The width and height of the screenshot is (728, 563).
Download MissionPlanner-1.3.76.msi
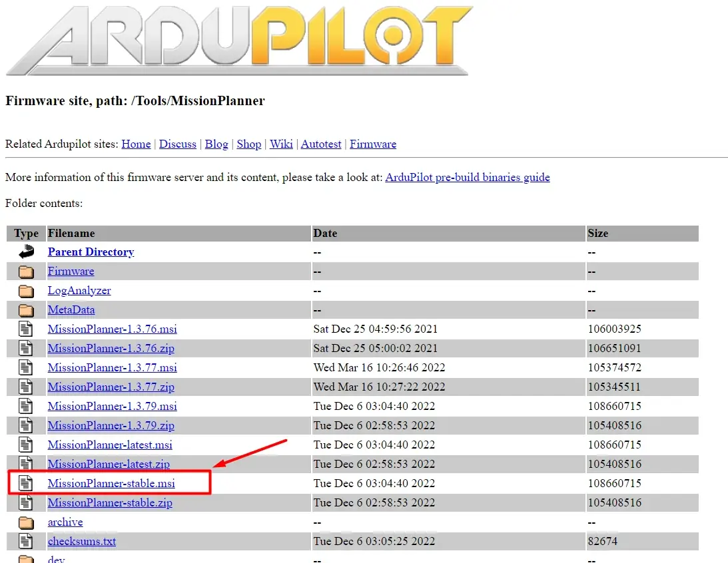pos(113,329)
